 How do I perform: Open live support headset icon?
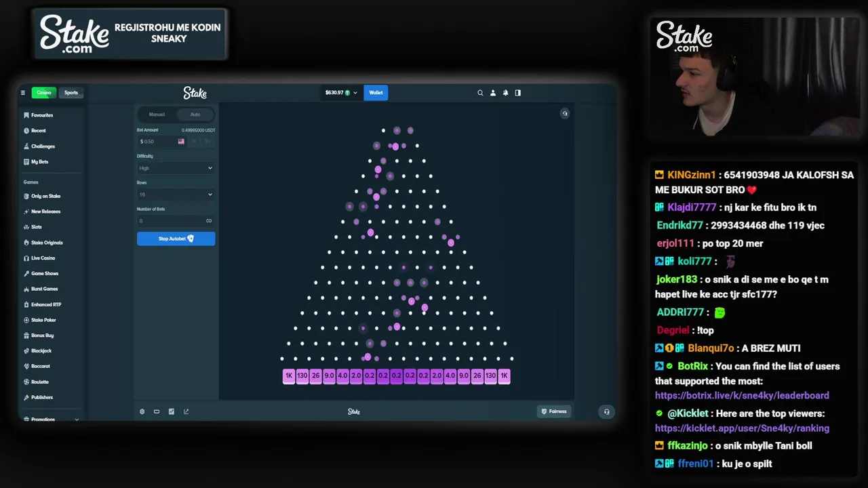coord(606,411)
